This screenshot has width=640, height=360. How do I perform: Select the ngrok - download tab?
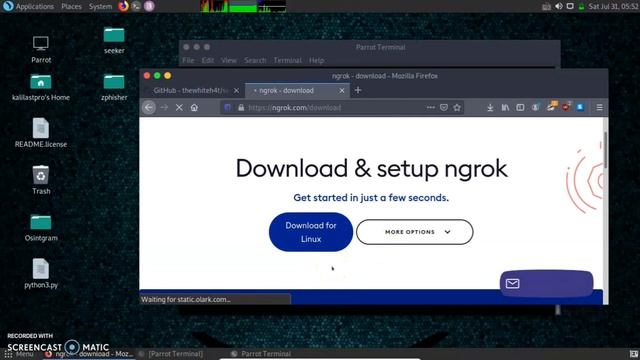[297, 91]
